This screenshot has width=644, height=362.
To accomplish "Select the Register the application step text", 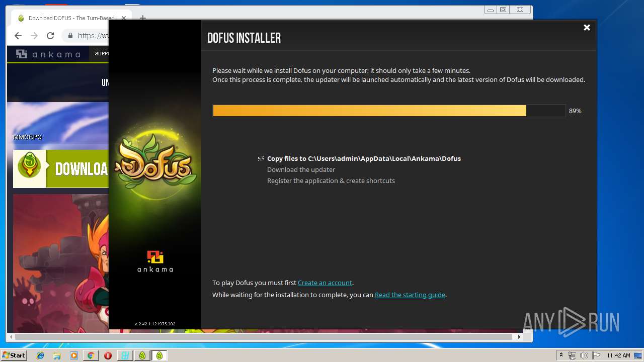I will tap(331, 180).
